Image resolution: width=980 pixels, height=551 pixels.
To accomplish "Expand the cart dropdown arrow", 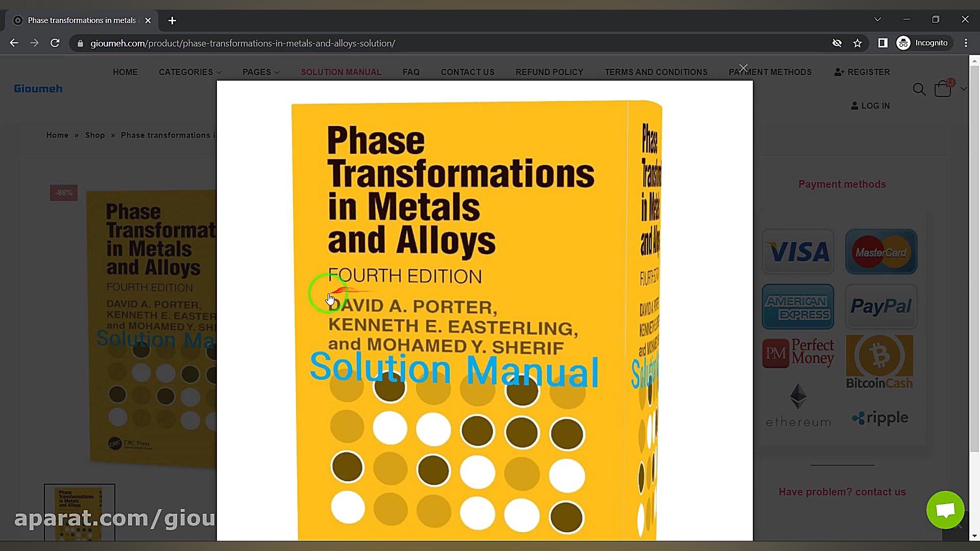I will click(963, 89).
